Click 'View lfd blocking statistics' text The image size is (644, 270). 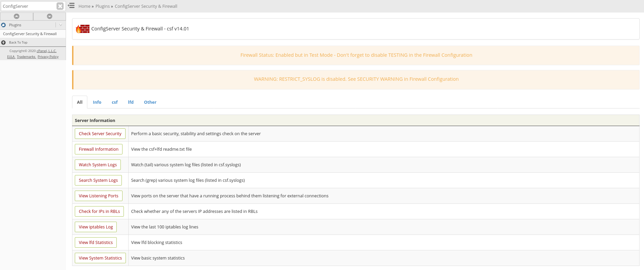click(157, 242)
